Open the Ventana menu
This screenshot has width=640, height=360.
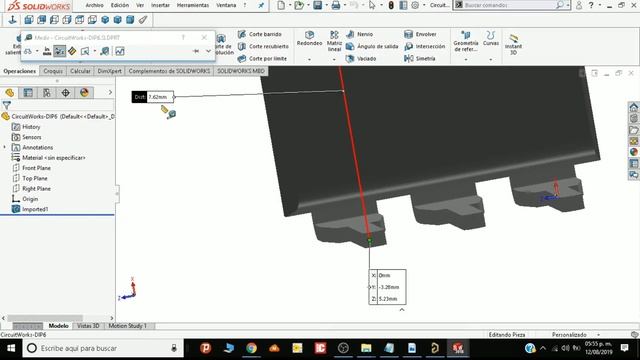coord(226,5)
